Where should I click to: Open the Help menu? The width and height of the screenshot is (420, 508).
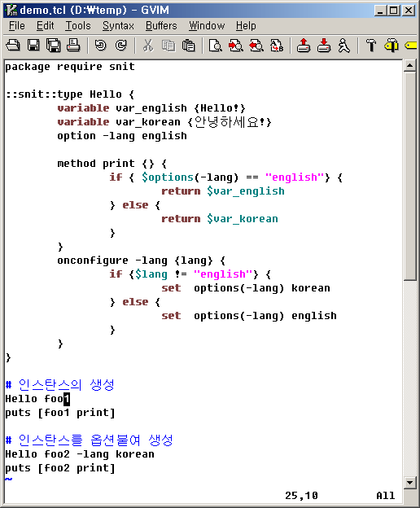(246, 25)
